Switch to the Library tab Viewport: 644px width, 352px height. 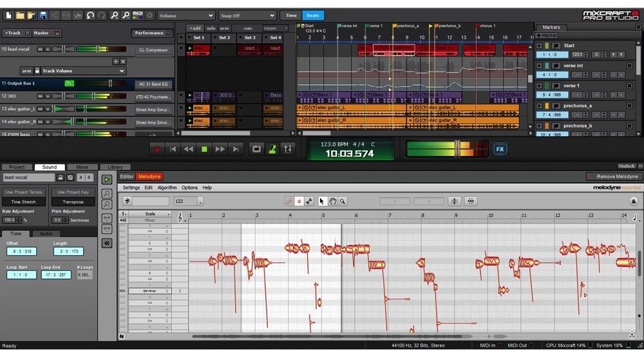tap(115, 167)
